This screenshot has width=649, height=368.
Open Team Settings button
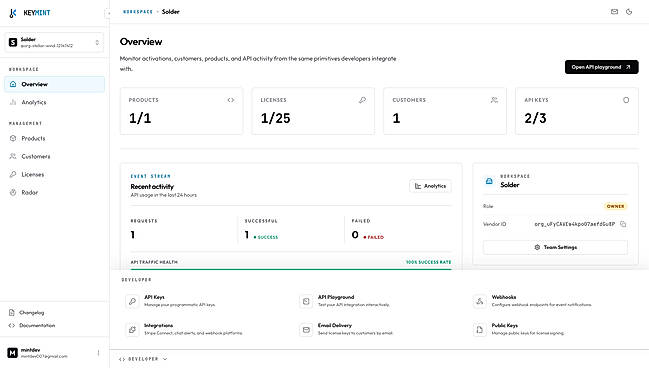(x=555, y=247)
